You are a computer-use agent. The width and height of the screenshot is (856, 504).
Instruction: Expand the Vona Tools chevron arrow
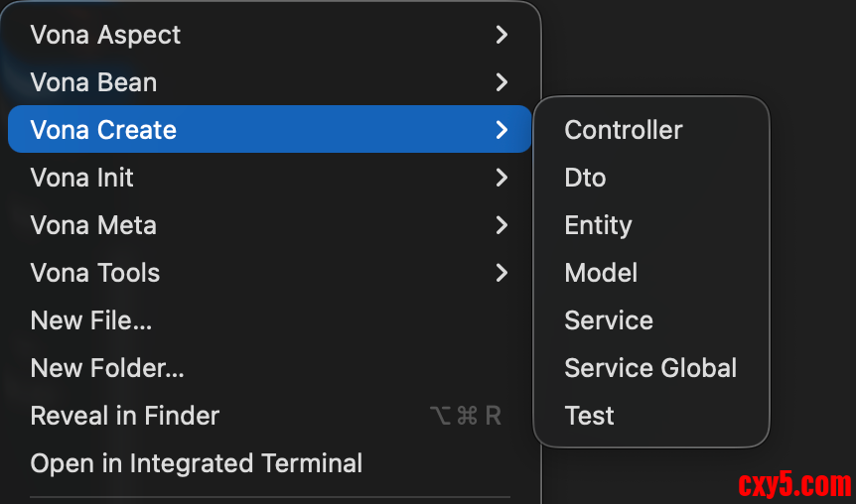click(x=501, y=273)
